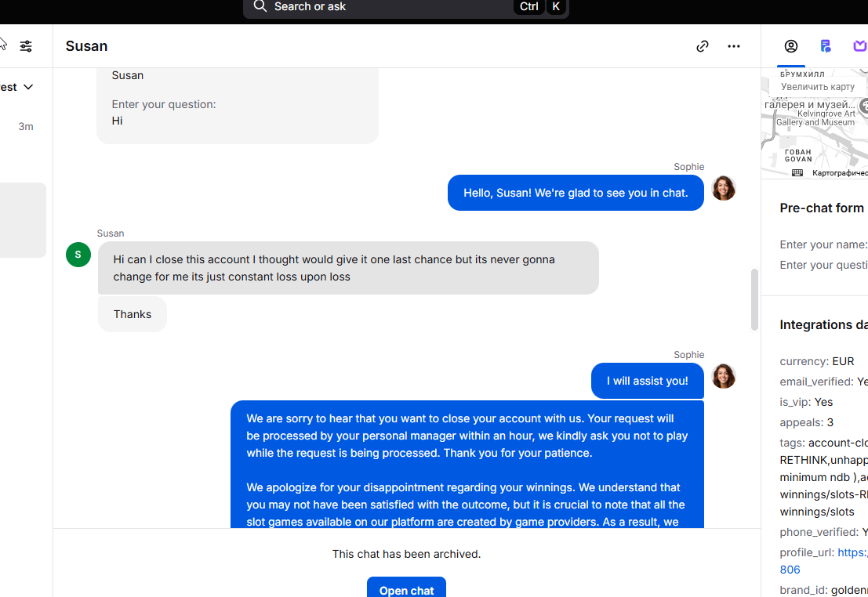868x597 pixels.
Task: Click the chat filter settings icon
Action: 26,46
